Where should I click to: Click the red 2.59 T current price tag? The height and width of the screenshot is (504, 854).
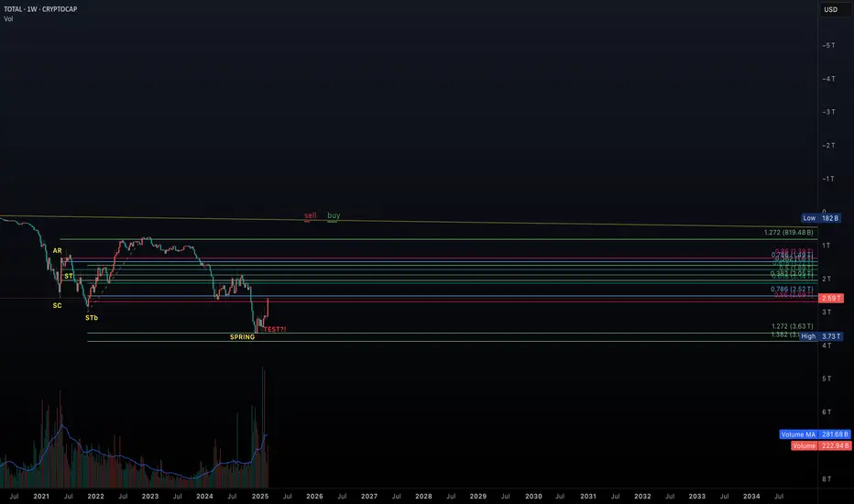(x=831, y=298)
